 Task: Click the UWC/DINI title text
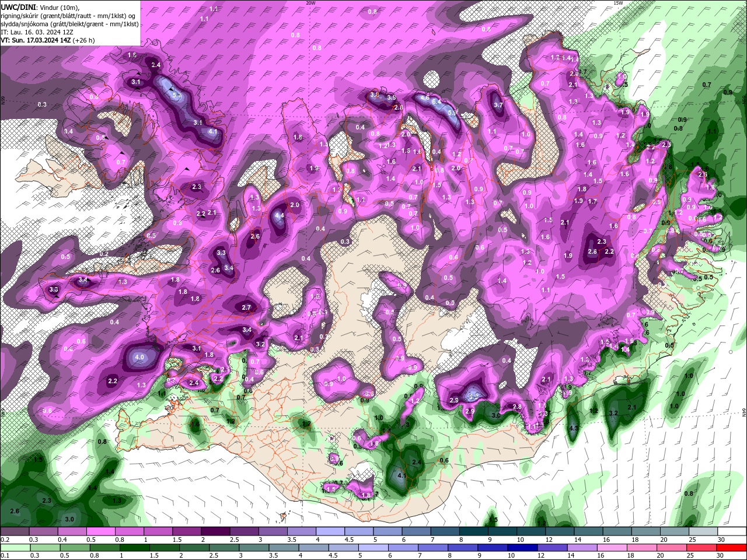tap(18, 7)
